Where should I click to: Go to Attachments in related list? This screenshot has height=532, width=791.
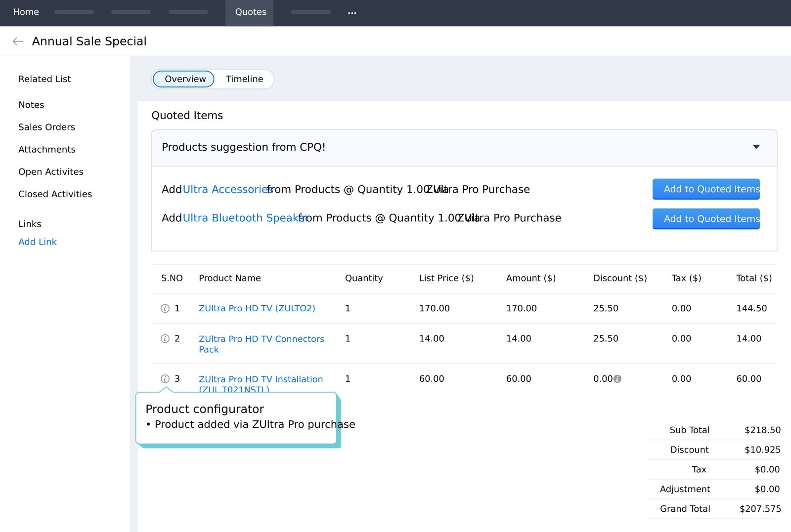47,150
